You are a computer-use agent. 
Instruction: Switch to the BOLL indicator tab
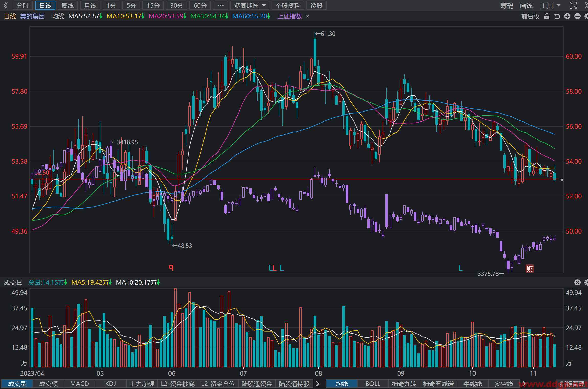coord(373,384)
